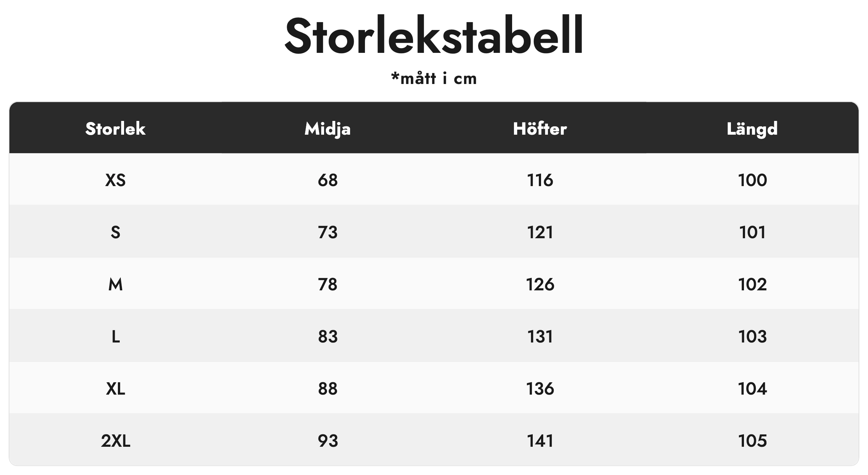Click waist value 88 for XL

(328, 389)
